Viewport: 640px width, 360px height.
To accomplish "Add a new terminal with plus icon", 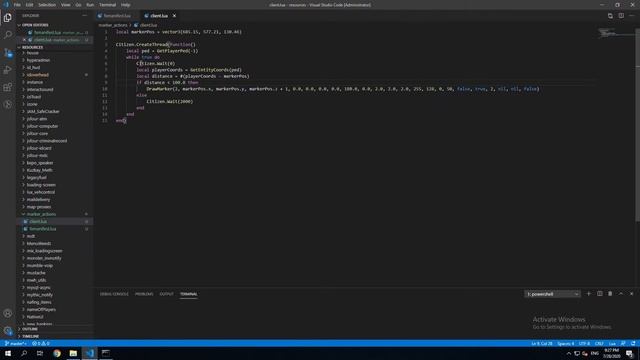I will click(589, 293).
